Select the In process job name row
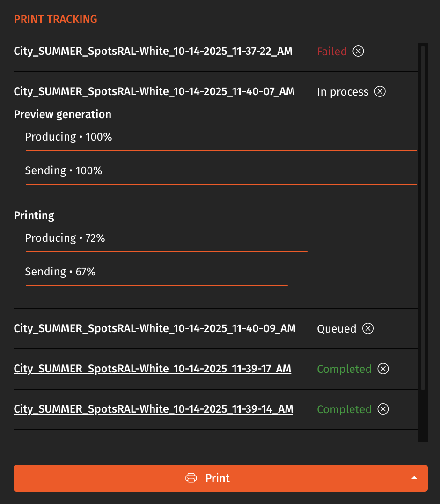The width and height of the screenshot is (440, 504). point(154,91)
